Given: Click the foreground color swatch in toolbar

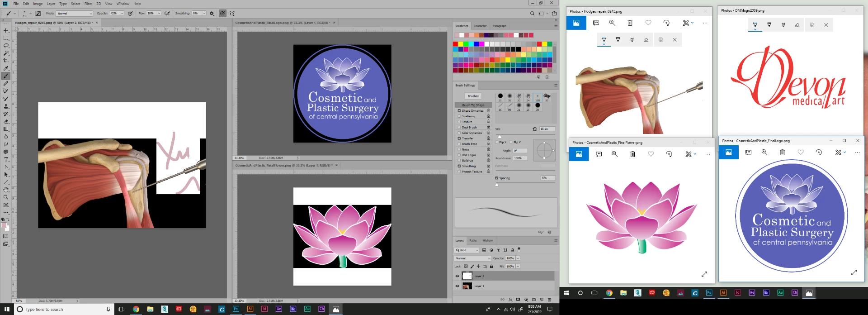Looking at the screenshot, I should click(4, 225).
